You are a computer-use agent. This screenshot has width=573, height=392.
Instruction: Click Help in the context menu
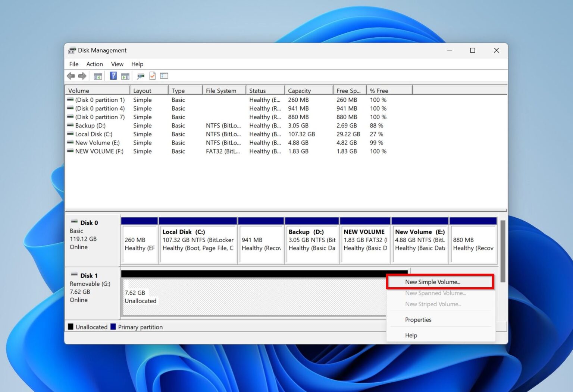411,335
